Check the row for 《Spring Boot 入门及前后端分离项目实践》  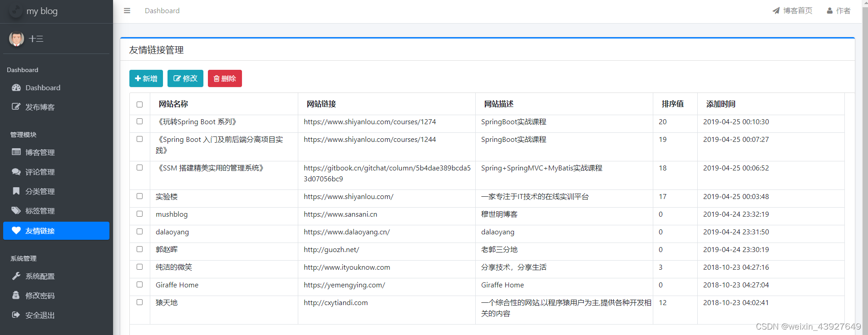tap(140, 139)
